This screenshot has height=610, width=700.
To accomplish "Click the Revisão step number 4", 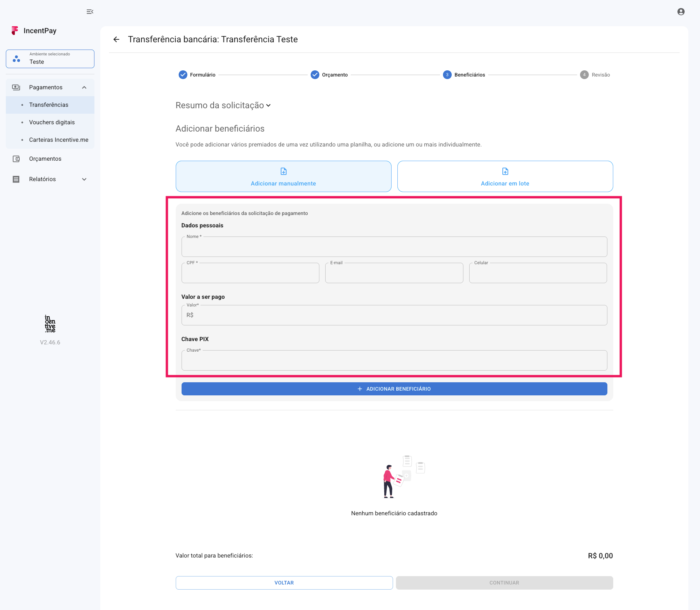I will [x=584, y=75].
